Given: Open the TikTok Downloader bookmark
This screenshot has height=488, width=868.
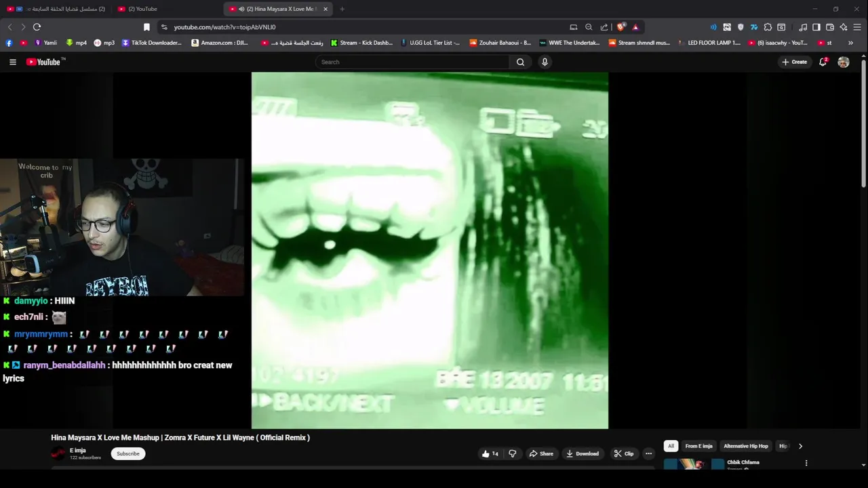Looking at the screenshot, I should tap(152, 43).
